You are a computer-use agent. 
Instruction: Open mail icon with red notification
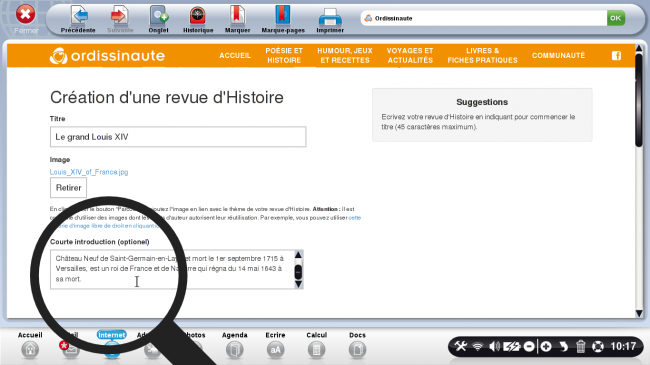[x=70, y=349]
